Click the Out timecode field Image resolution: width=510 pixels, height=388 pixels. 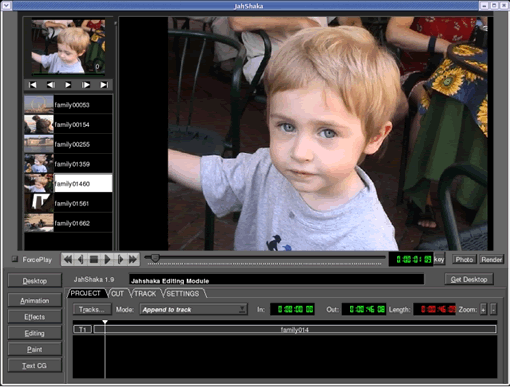pyautogui.click(x=364, y=309)
